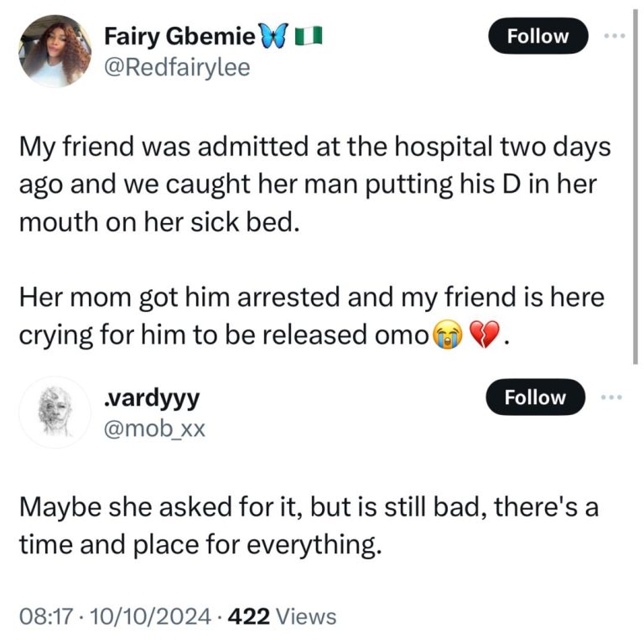Click the .vardyyy display name
The width and height of the screenshot is (644, 644).
click(150, 397)
